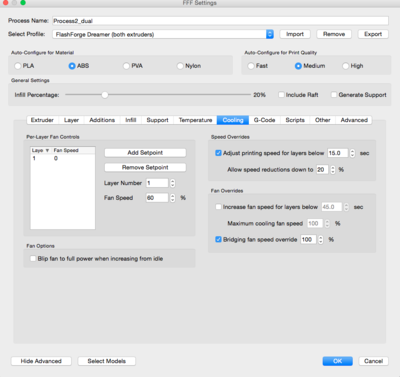
Task: Select the ABS material option
Action: coord(72,66)
